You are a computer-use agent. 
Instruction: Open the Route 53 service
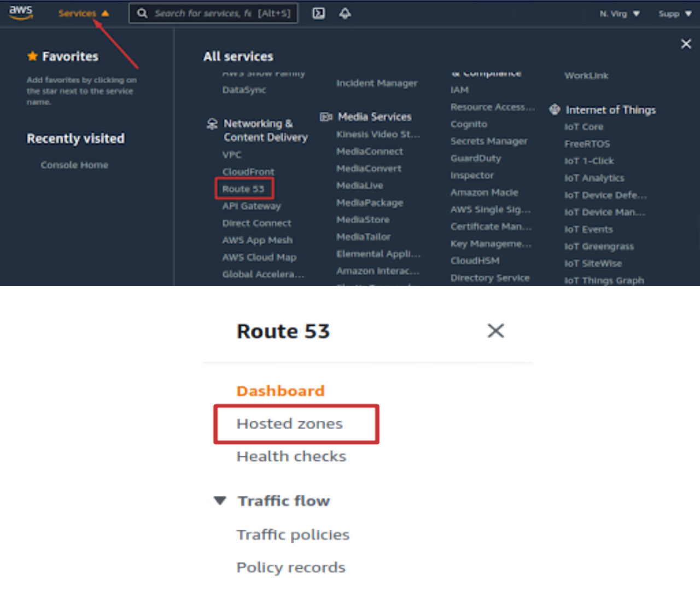243,189
